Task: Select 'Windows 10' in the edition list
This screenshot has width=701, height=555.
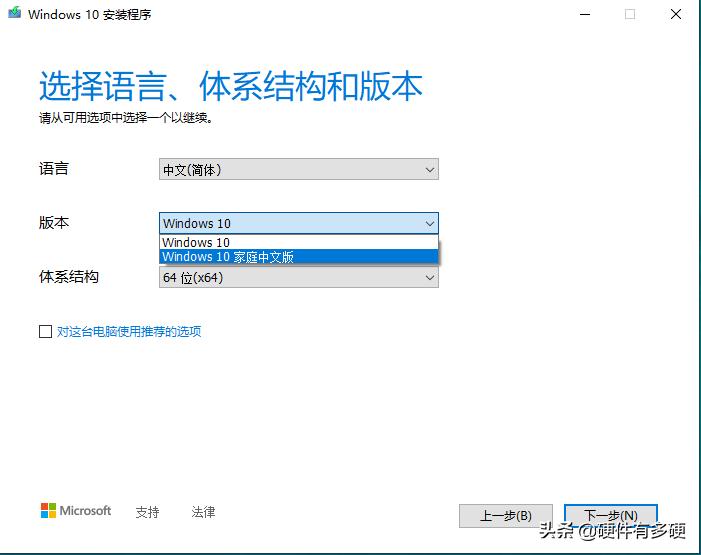Action: click(x=299, y=242)
